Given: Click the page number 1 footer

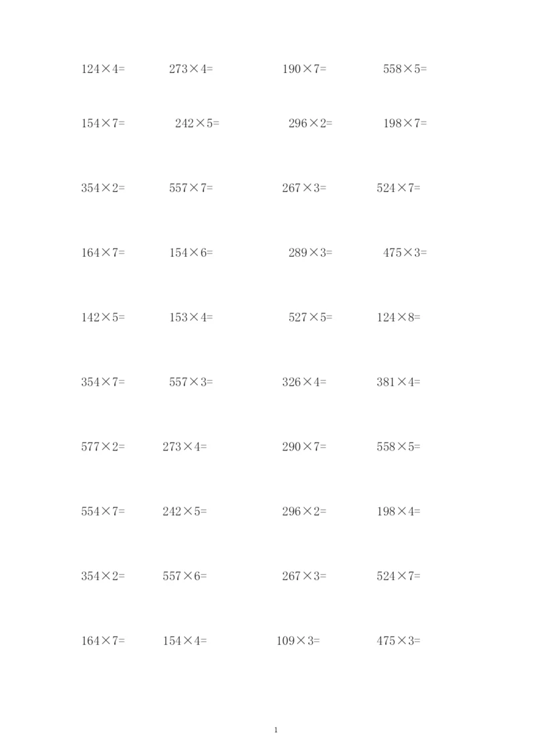Looking at the screenshot, I should tap(276, 730).
